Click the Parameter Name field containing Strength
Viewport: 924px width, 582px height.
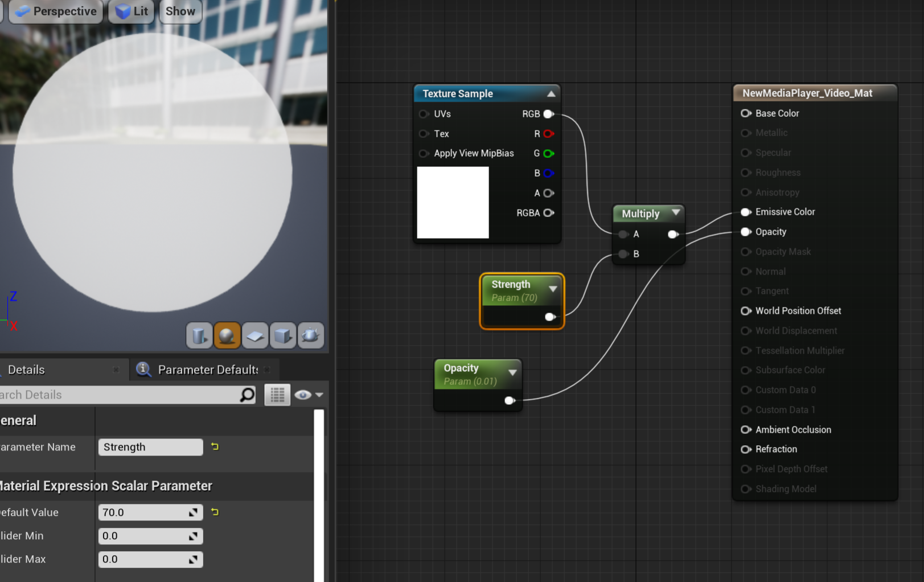click(x=150, y=447)
